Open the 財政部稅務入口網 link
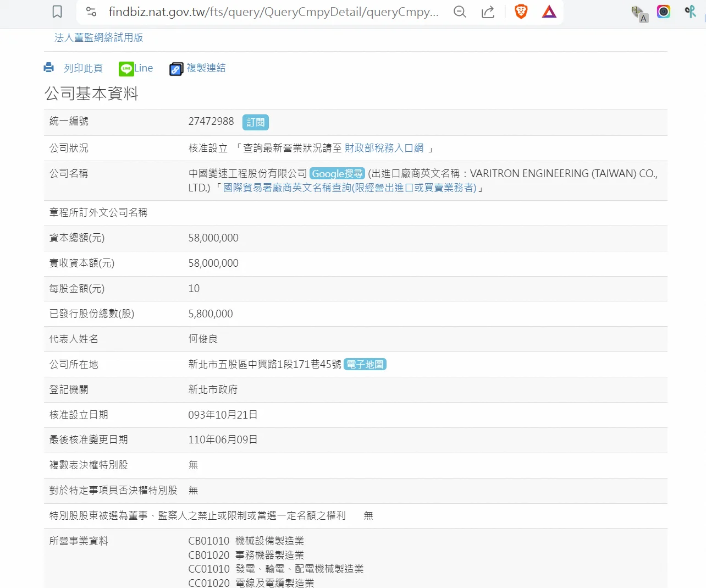The height and width of the screenshot is (588, 706). (x=384, y=148)
